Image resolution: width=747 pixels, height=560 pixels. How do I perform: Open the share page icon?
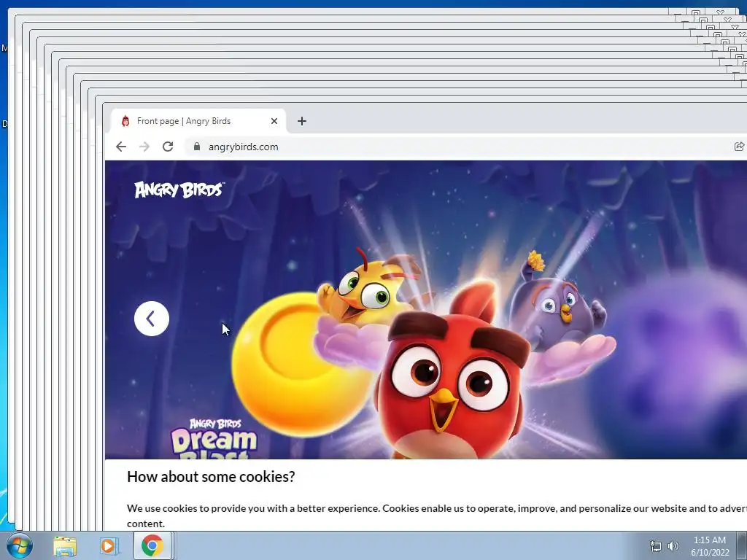pyautogui.click(x=739, y=147)
